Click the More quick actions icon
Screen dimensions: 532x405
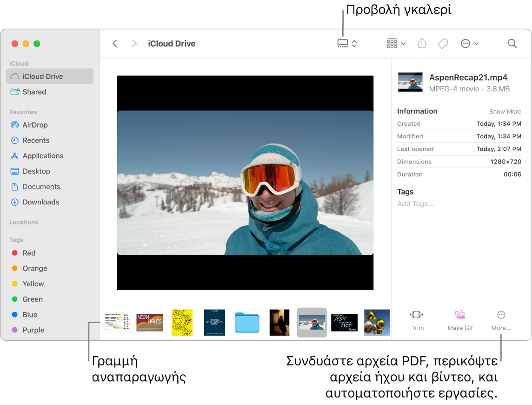click(x=501, y=315)
